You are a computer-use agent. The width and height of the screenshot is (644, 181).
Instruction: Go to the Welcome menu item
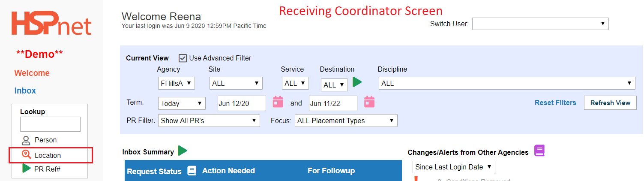coord(32,73)
